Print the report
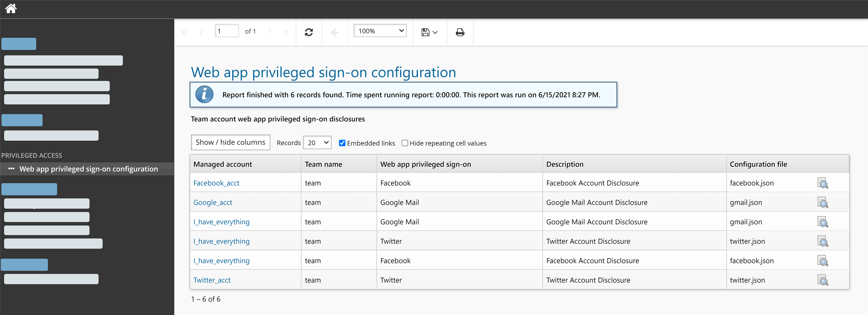The height and width of the screenshot is (315, 868). 460,32
